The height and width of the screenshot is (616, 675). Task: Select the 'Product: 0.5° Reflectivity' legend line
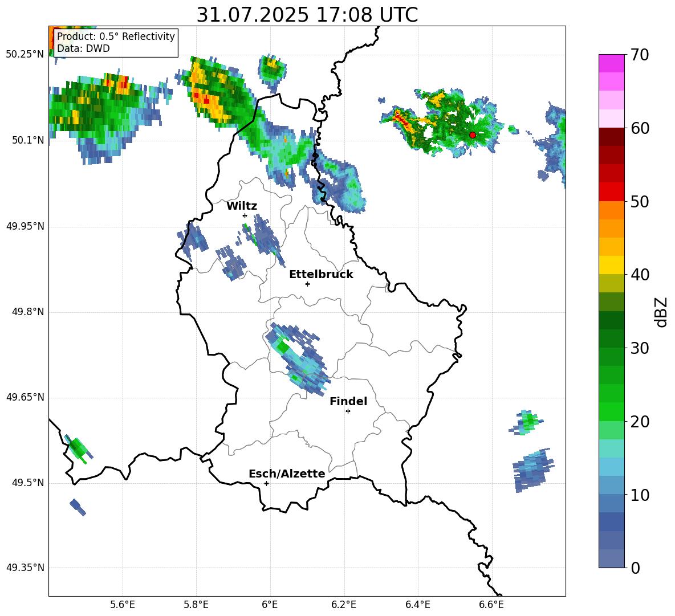coord(116,36)
